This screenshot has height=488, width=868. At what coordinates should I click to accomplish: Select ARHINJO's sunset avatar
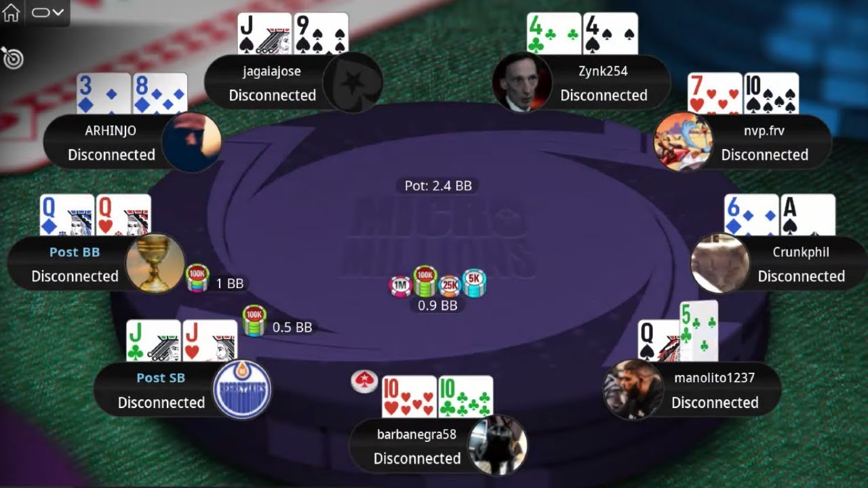coord(192,142)
